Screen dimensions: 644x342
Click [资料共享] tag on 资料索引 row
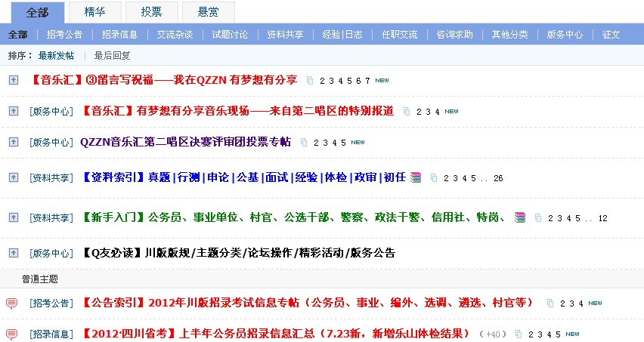click(x=51, y=178)
